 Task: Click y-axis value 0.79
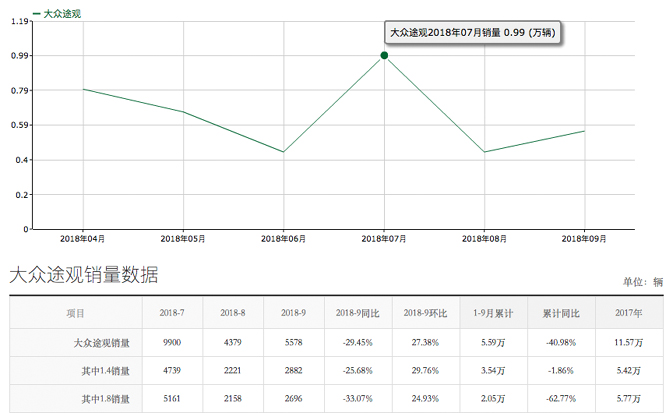click(20, 91)
